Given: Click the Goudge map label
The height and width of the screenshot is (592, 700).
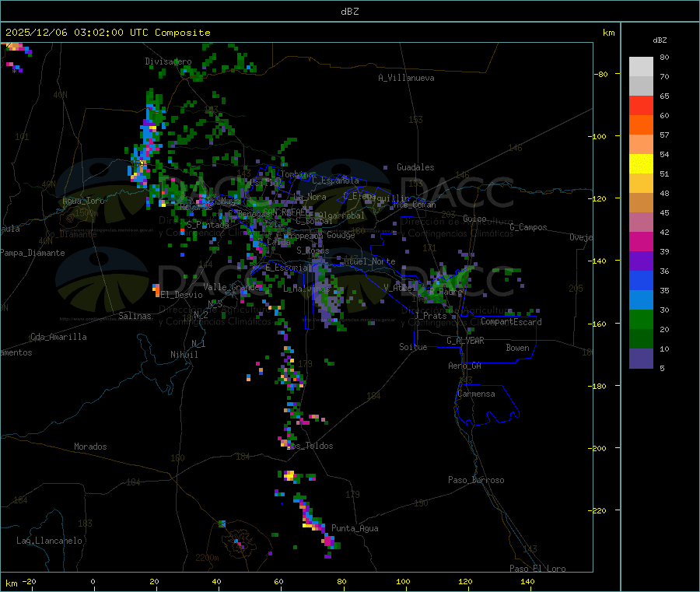Looking at the screenshot, I should point(341,235).
